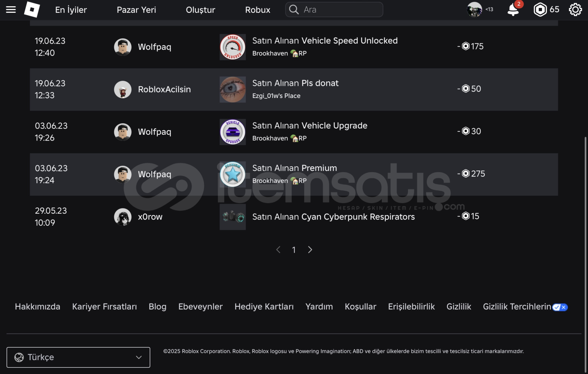Screen dimensions: 588x374
Task: Click Cyan Cyberpunk Respirators thumbnail
Action: (233, 217)
